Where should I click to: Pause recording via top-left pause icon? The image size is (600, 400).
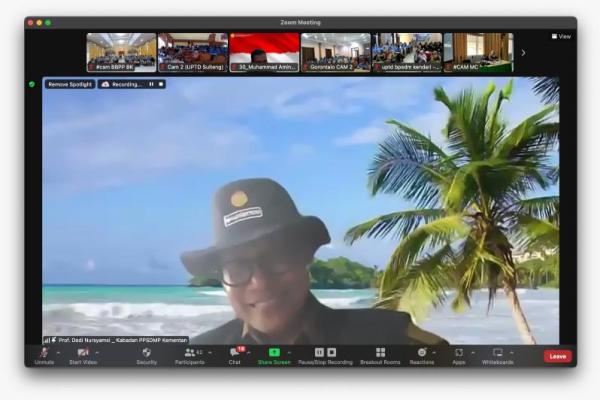coord(152,84)
